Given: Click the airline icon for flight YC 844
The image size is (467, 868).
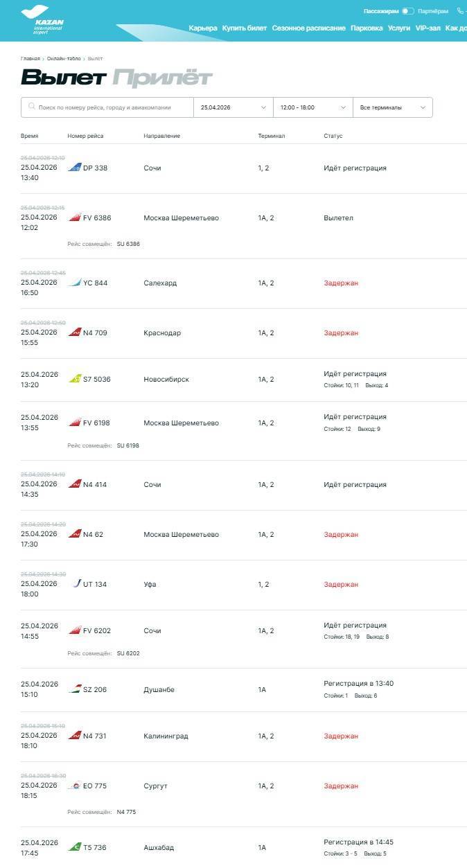Looking at the screenshot, I should [74, 283].
